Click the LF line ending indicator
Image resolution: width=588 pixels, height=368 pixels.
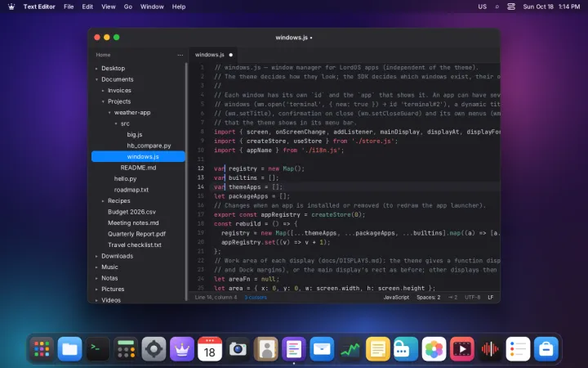491,297
